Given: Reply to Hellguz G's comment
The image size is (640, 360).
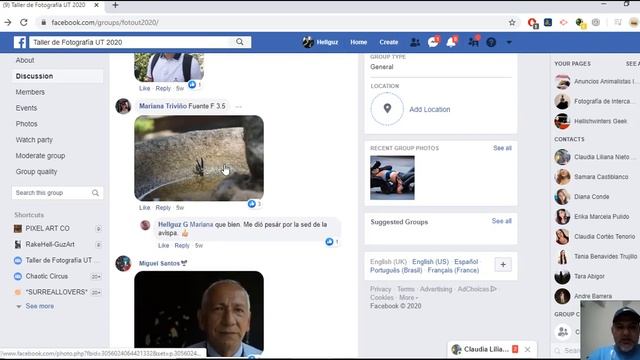Looking at the screenshot, I should tap(182, 245).
